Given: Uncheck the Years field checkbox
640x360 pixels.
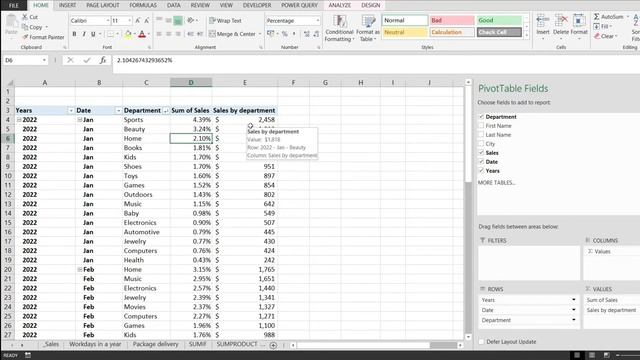Looking at the screenshot, I should [481, 171].
